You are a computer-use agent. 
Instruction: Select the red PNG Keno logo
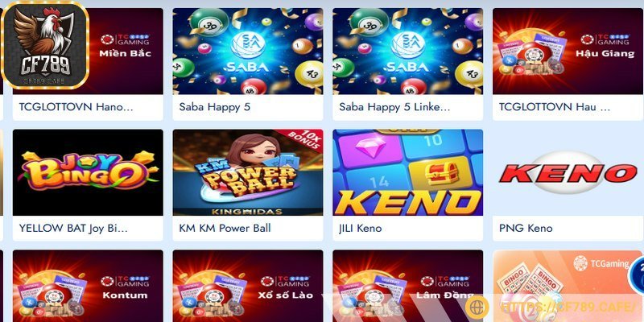(568, 173)
